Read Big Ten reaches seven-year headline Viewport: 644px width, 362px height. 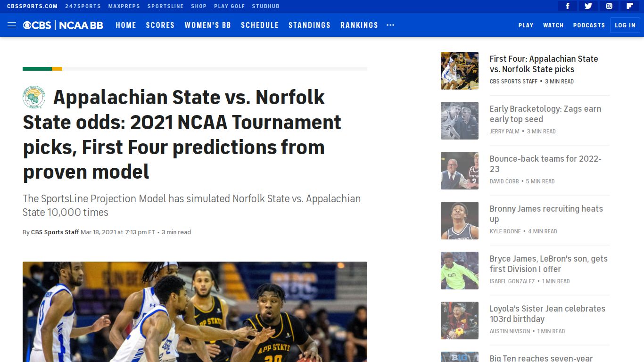pyautogui.click(x=541, y=358)
